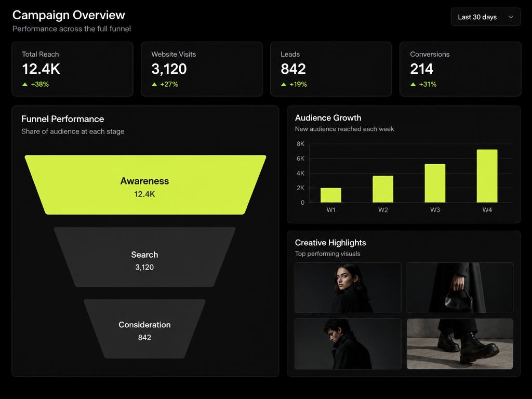This screenshot has height=399, width=532.
Task: Click the 'Top performing visuals' subtitle
Action: (x=327, y=254)
